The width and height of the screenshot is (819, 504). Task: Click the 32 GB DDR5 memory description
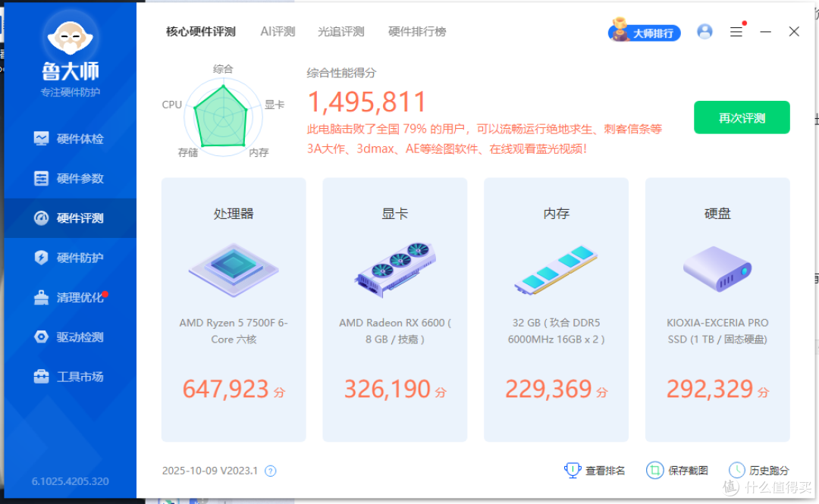557,331
